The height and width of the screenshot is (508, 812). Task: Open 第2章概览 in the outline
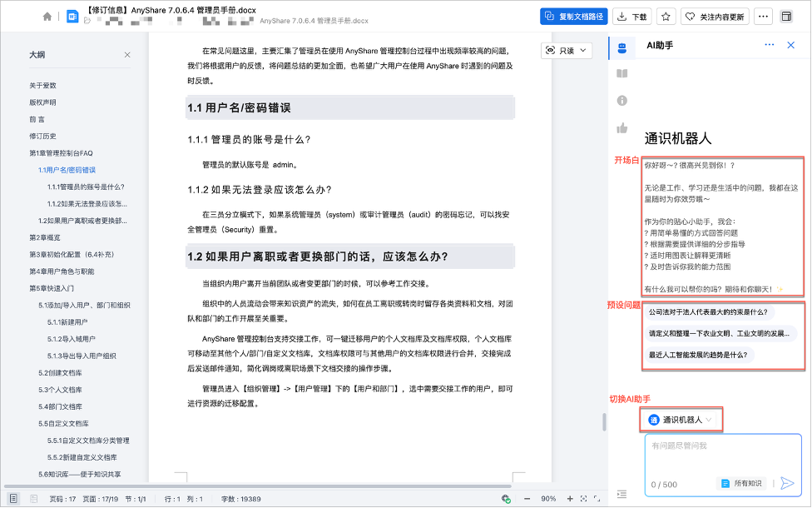coord(45,238)
